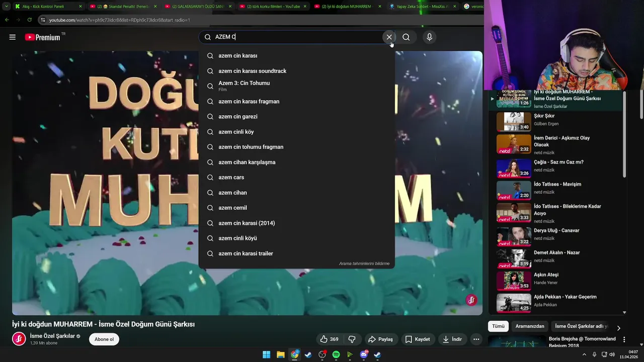Play Gülben Ergen Şıkır Şıkır thumbnail
Viewport: 644px width, 362px height.
(x=514, y=121)
